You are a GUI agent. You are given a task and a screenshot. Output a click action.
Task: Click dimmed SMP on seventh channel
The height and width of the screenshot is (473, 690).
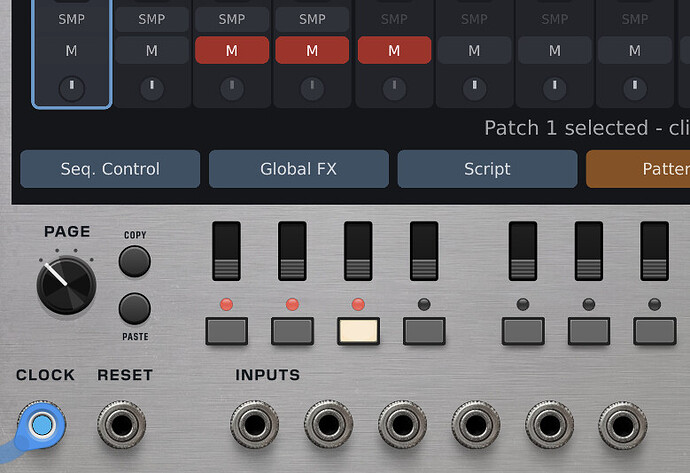pos(555,19)
